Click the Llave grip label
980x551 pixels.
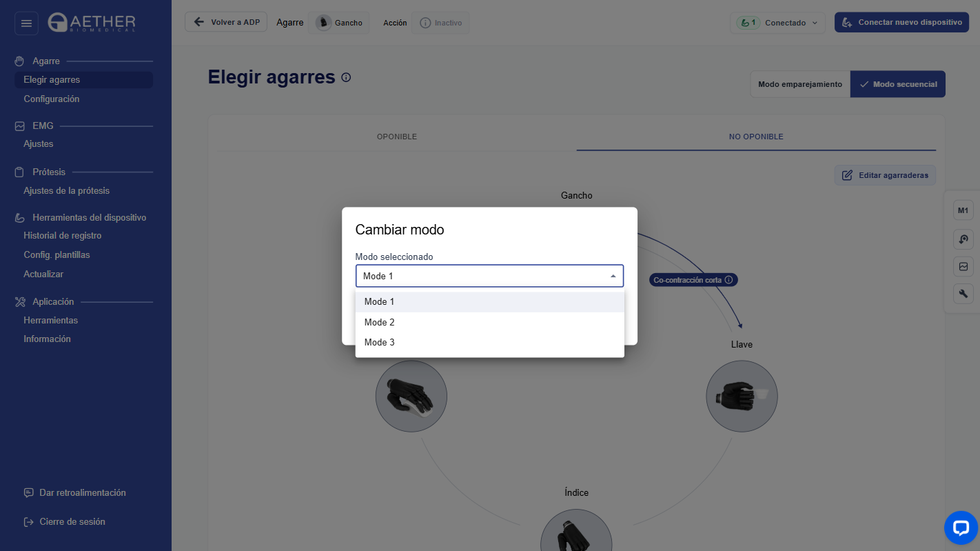click(742, 344)
